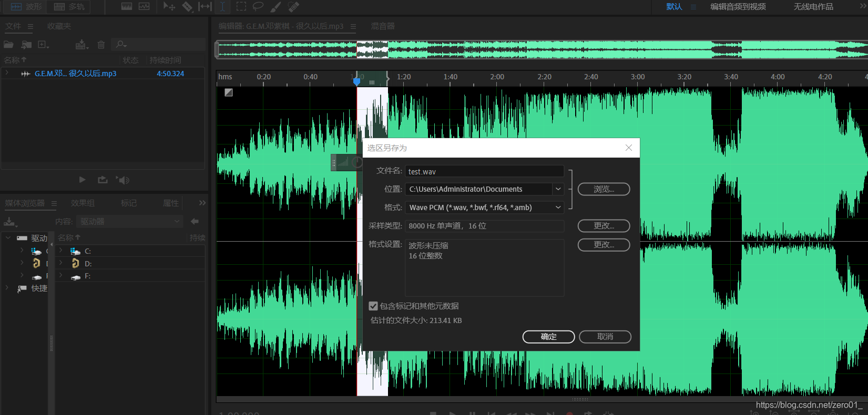The height and width of the screenshot is (415, 868).
Task: Expand the D: drive in contents list
Action: click(61, 263)
